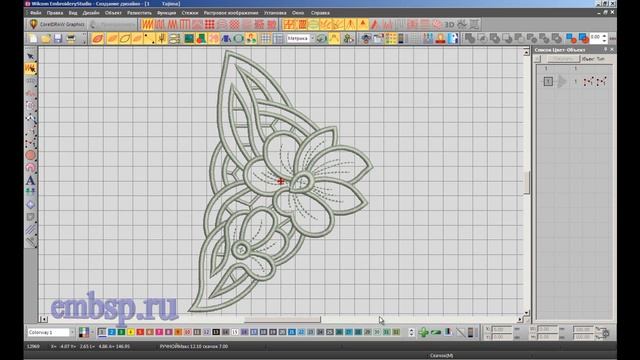Select the Lettering A tool

31,180
